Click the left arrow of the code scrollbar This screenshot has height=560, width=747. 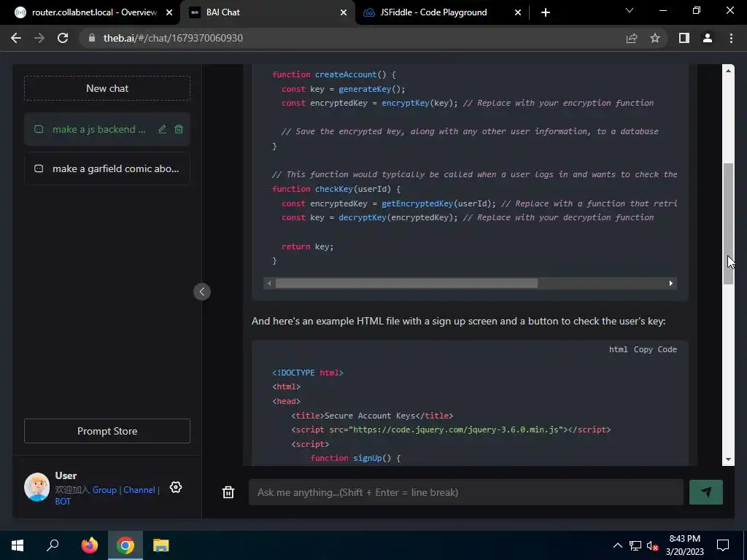point(269,284)
